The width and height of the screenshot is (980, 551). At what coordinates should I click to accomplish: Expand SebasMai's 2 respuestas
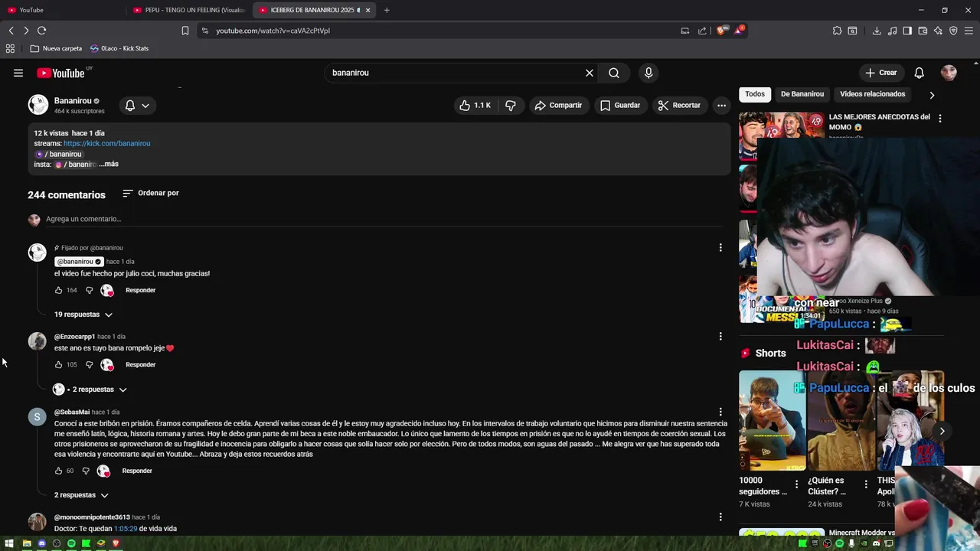81,495
